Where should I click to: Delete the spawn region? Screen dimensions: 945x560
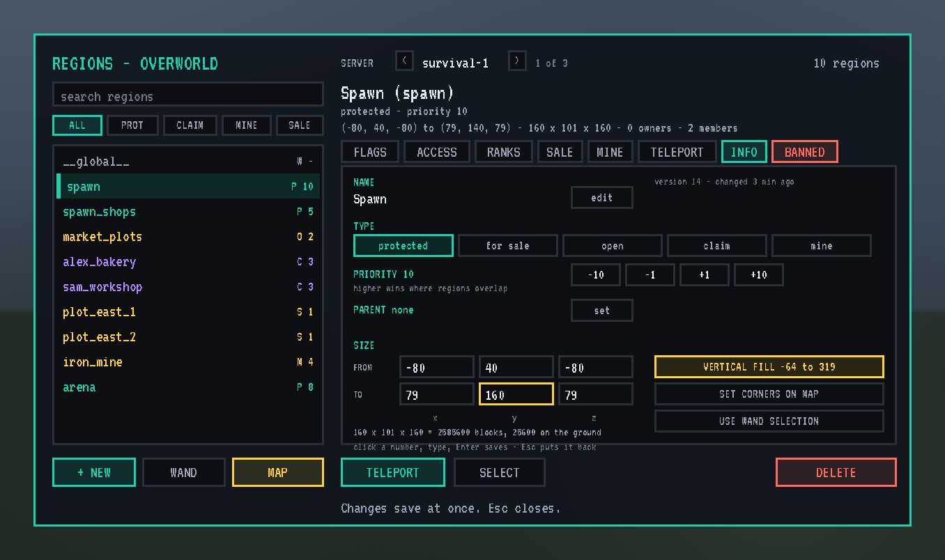point(836,472)
